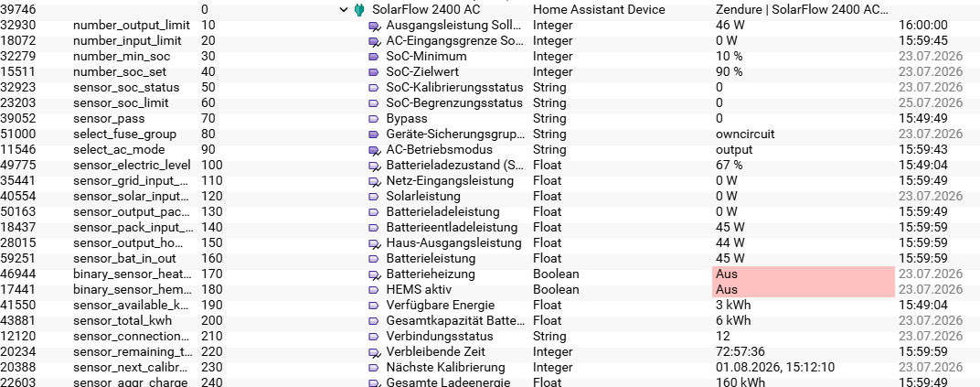Image resolution: width=980 pixels, height=387 pixels.
Task: Select the number_output_limit tree row
Action: (490, 26)
